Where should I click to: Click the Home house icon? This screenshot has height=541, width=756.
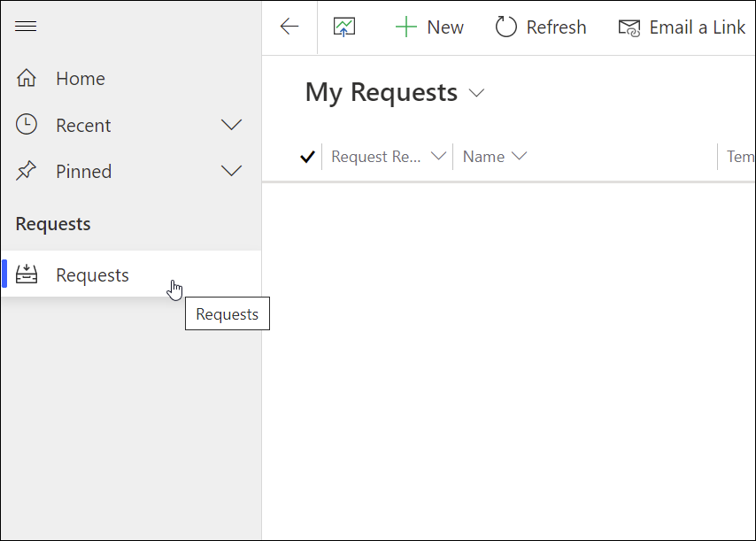click(x=27, y=79)
